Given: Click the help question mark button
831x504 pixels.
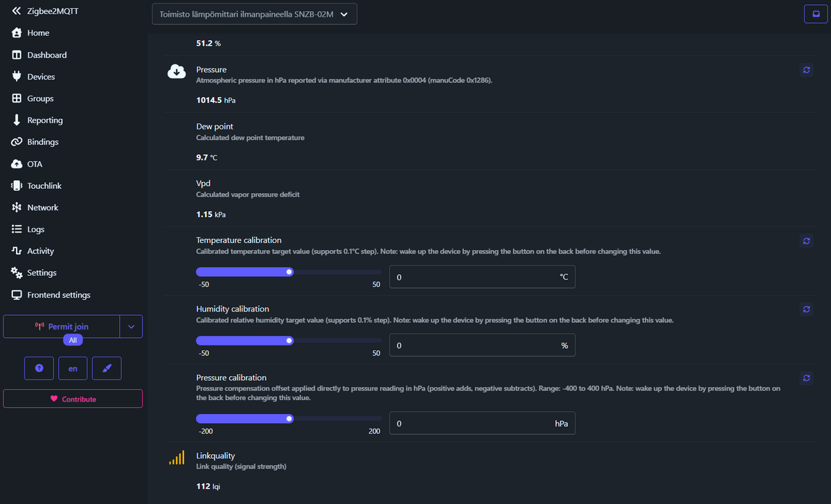Looking at the screenshot, I should coord(39,368).
